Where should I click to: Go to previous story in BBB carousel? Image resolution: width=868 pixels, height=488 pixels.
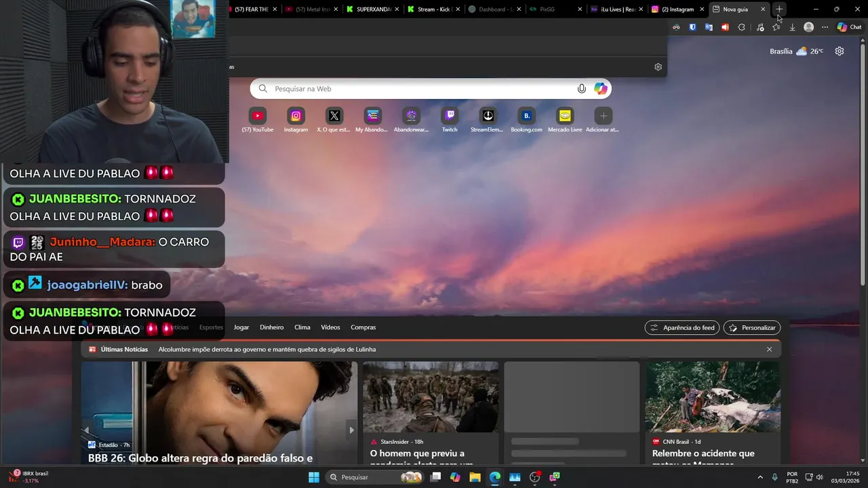pyautogui.click(x=86, y=430)
